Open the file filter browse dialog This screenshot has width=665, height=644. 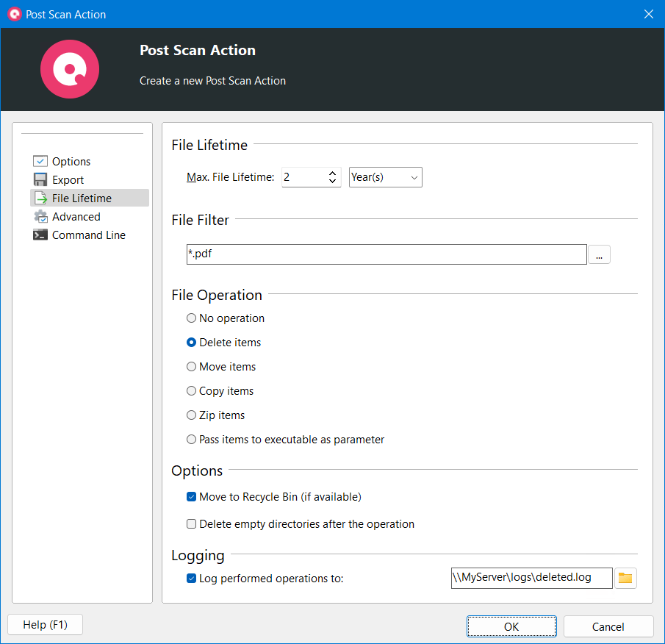(x=599, y=254)
